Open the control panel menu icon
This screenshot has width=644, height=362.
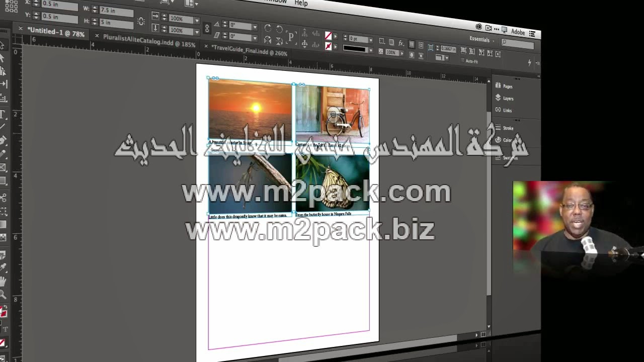click(538, 63)
